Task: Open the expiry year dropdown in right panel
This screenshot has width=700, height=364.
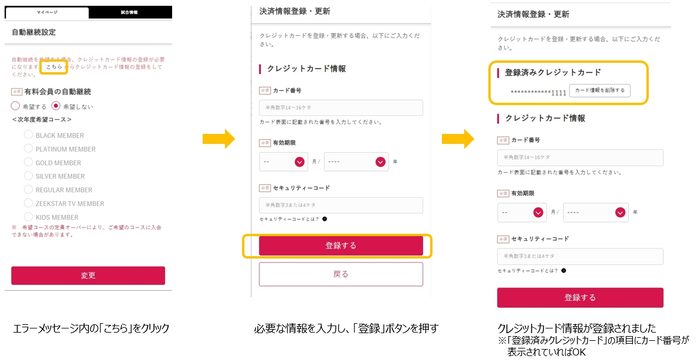Action: click(x=596, y=213)
